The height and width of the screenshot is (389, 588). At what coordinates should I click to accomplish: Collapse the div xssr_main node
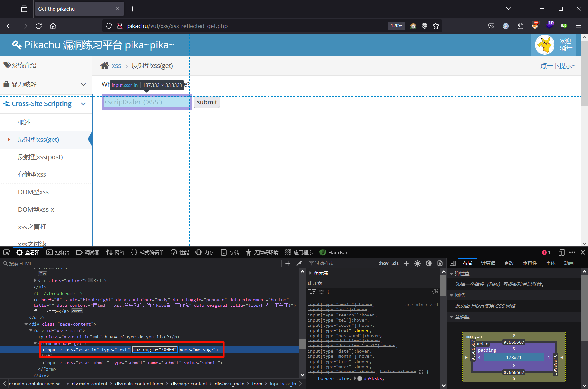31,330
